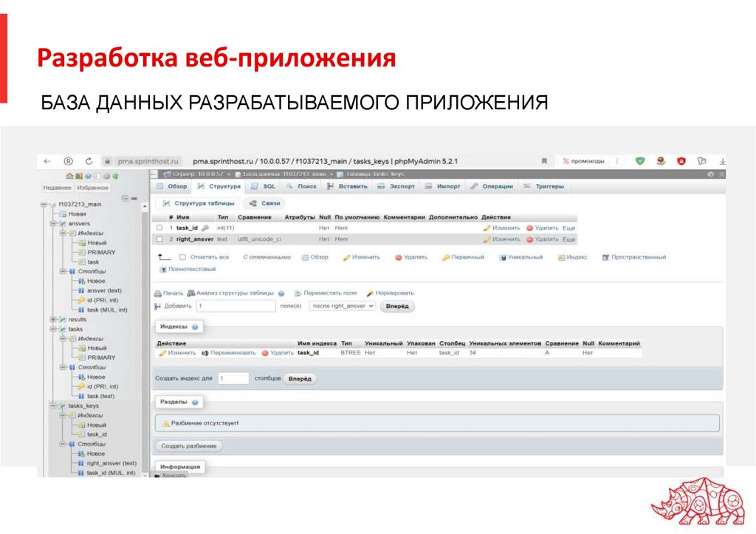Click the browser reload icon

coord(87,160)
